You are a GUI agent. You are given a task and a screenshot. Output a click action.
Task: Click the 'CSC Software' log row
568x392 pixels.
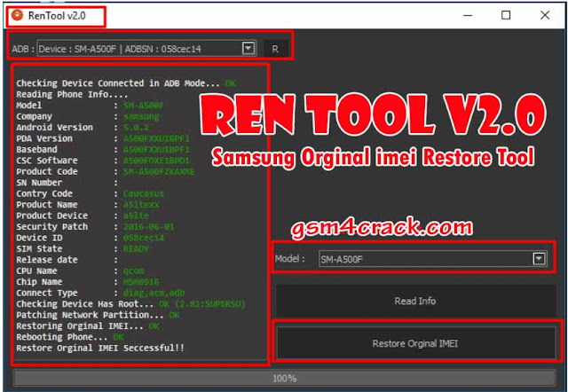point(103,161)
